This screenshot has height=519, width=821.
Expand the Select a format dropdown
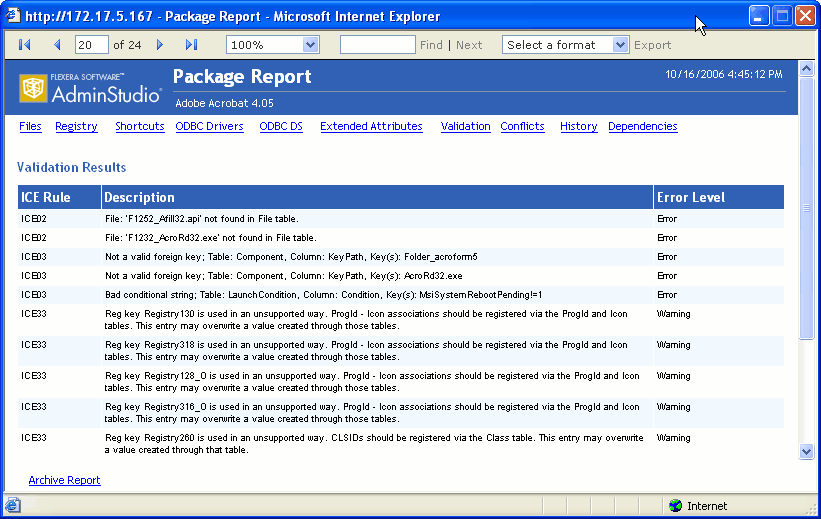(620, 45)
